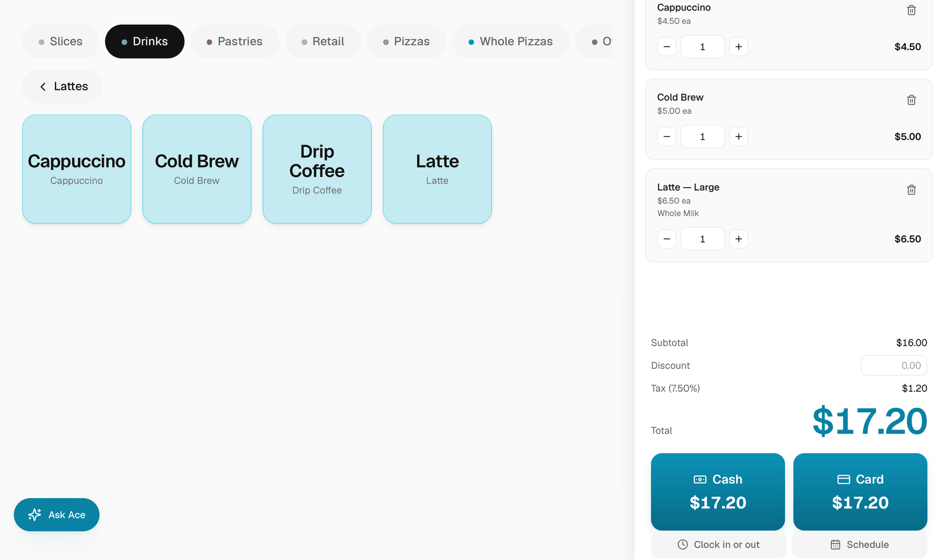The height and width of the screenshot is (560, 944).
Task: Increase Cold Brew quantity with plus button
Action: pos(739,136)
